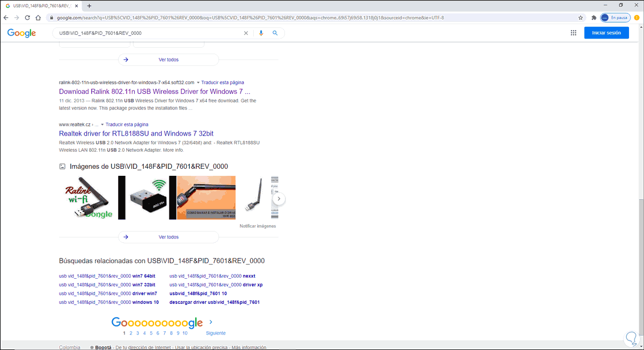Viewport: 644px width, 350px height.
Task: Go to results page 5
Action: (x=151, y=333)
